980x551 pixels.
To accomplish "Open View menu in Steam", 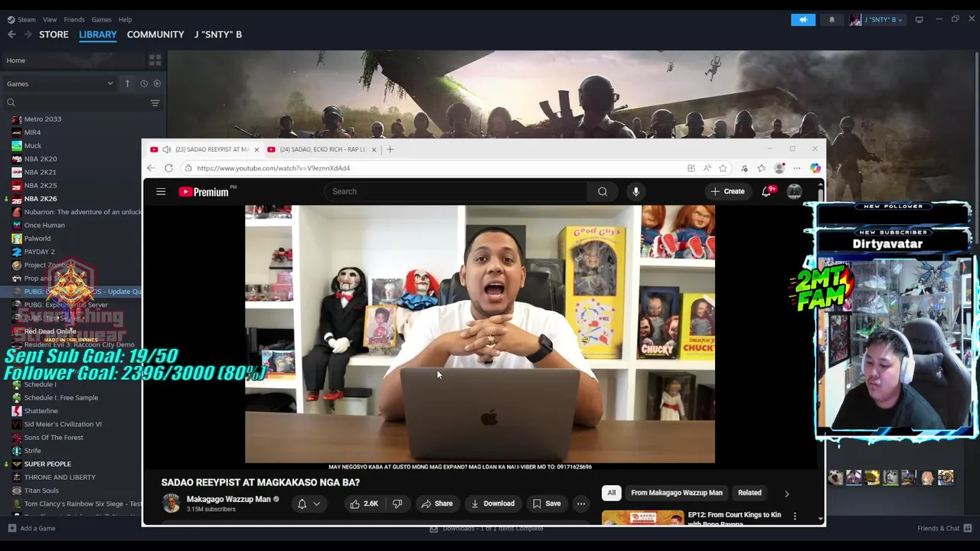I will 50,19.
